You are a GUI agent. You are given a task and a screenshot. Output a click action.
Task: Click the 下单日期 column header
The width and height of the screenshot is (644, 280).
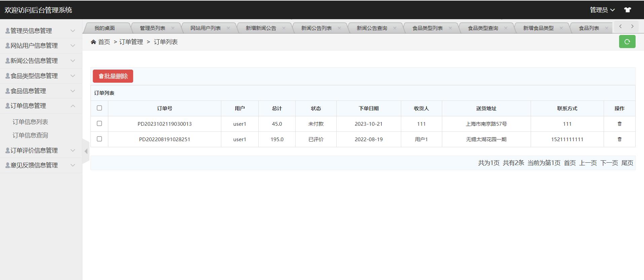[369, 108]
